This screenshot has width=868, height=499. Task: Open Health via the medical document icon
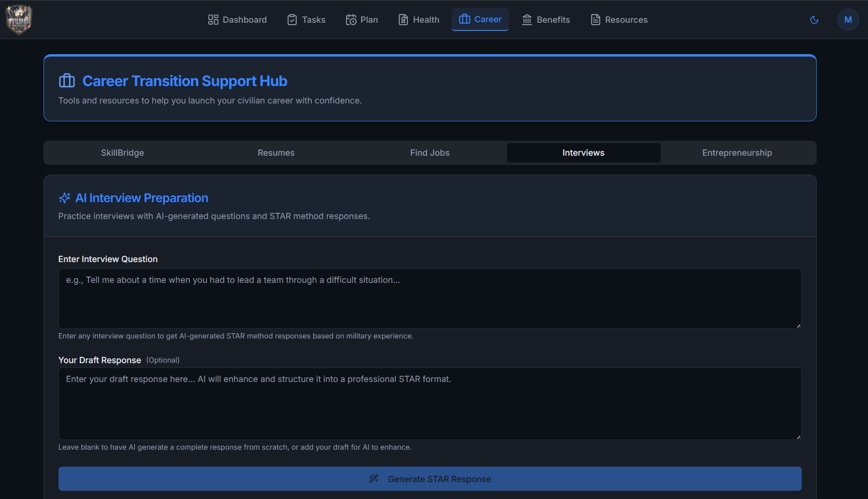(403, 19)
